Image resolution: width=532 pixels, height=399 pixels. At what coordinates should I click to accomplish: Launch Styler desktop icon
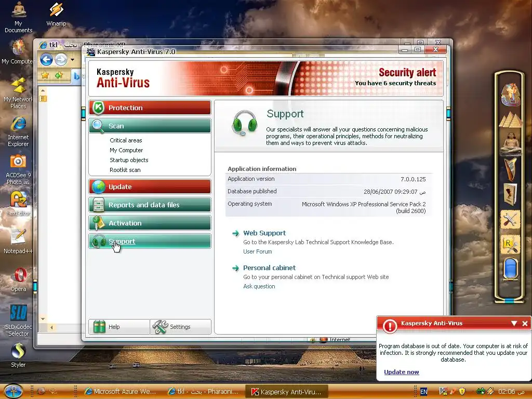coord(18,355)
